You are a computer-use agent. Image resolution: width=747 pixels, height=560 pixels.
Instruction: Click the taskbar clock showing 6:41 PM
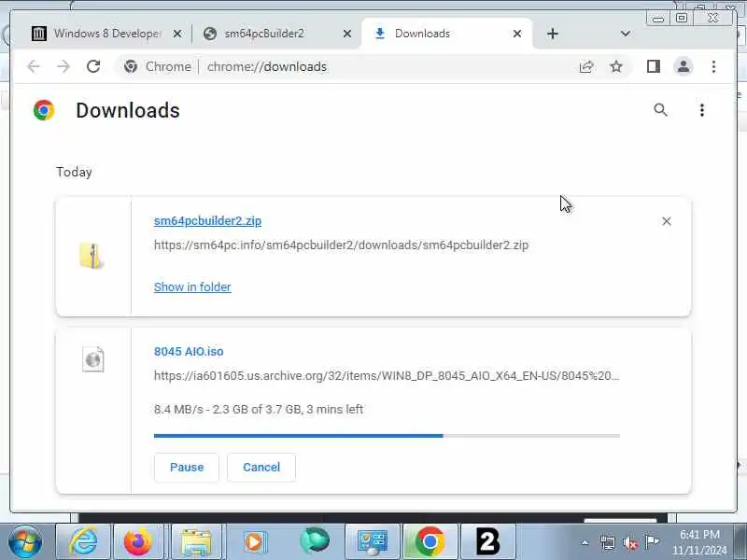pyautogui.click(x=699, y=542)
